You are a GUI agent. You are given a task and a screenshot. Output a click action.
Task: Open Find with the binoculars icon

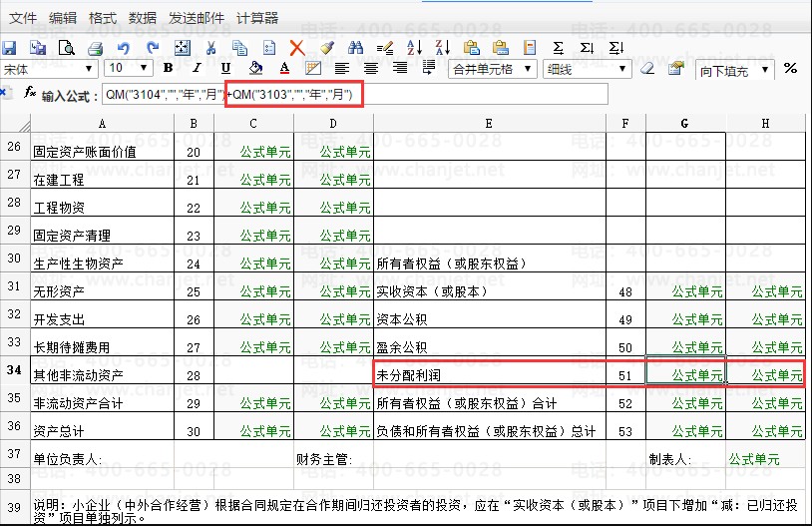click(x=355, y=48)
